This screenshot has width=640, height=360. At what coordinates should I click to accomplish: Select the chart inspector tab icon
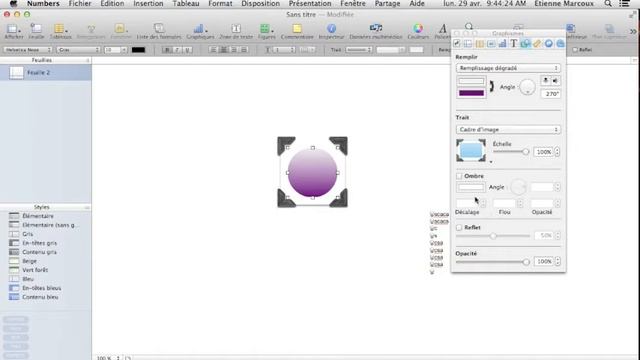click(502, 43)
